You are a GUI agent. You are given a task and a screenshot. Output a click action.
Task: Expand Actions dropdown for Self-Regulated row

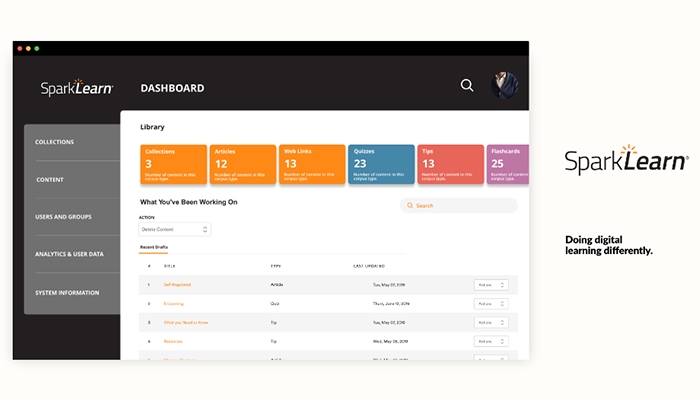tap(491, 285)
